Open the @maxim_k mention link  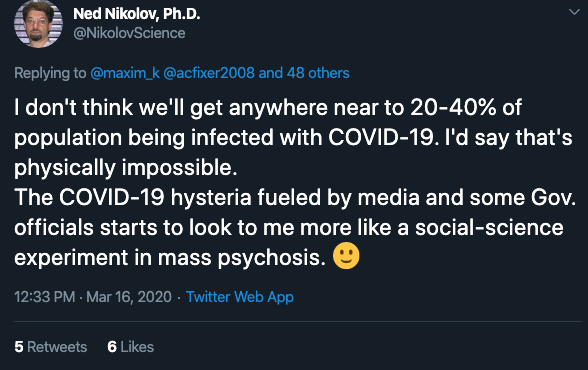(x=125, y=73)
